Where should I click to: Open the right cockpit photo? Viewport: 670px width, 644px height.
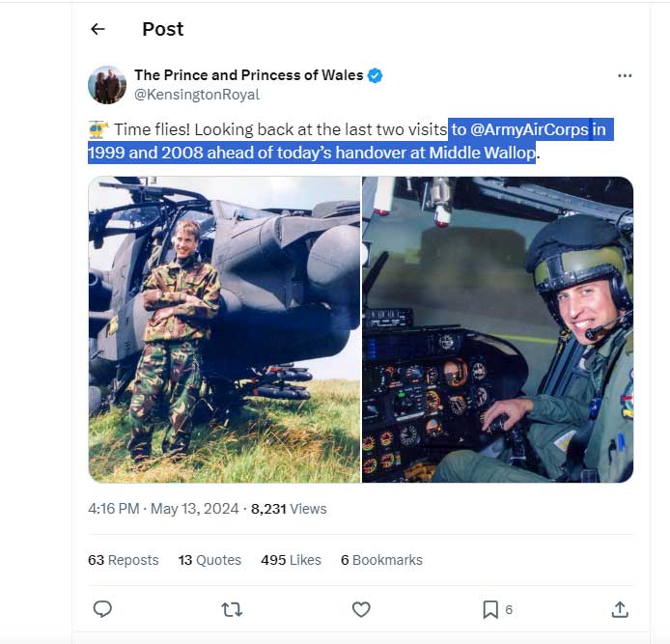point(498,329)
